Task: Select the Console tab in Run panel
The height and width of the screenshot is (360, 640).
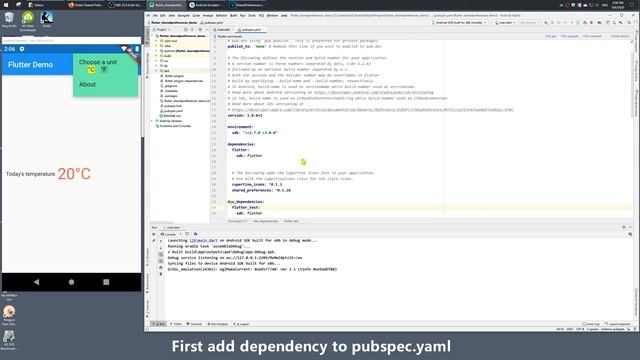Action: [168, 234]
